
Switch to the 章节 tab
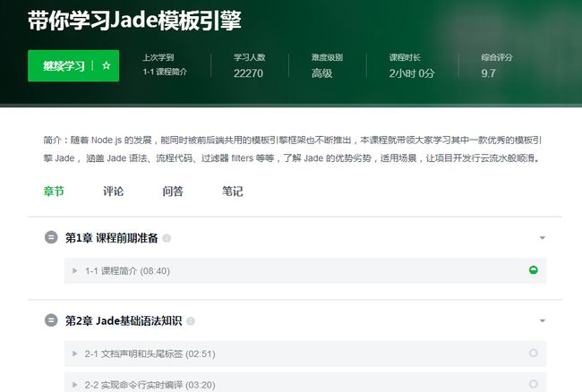point(54,192)
